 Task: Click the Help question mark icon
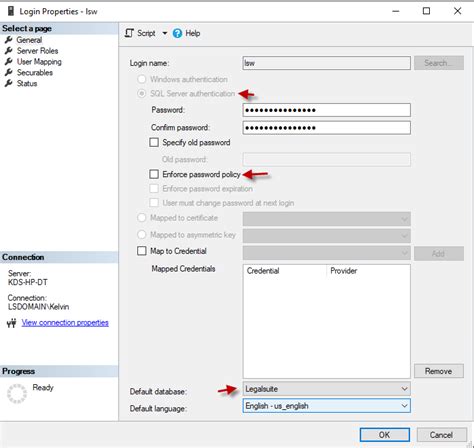pos(177,33)
